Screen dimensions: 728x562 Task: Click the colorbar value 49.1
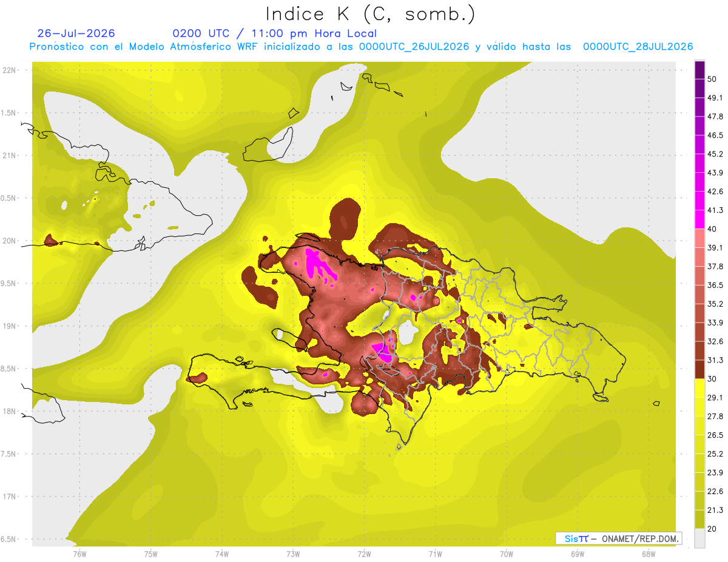[715, 98]
